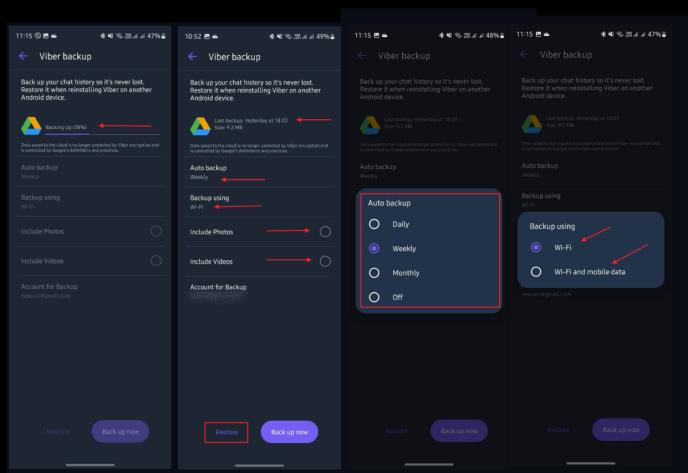This screenshot has height=473, width=688.
Task: Tap Back up now behind the Backup using dialog
Action: pyautogui.click(x=621, y=430)
